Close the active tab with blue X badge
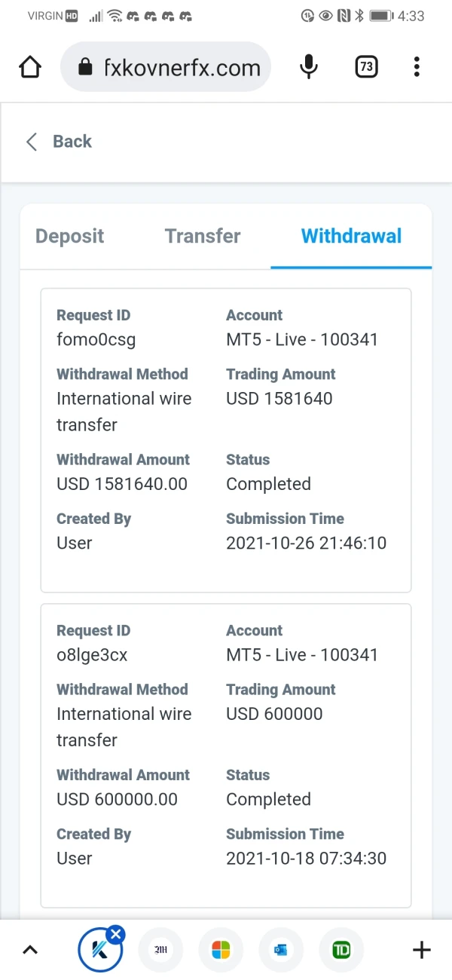The width and height of the screenshot is (452, 980). pos(115,936)
